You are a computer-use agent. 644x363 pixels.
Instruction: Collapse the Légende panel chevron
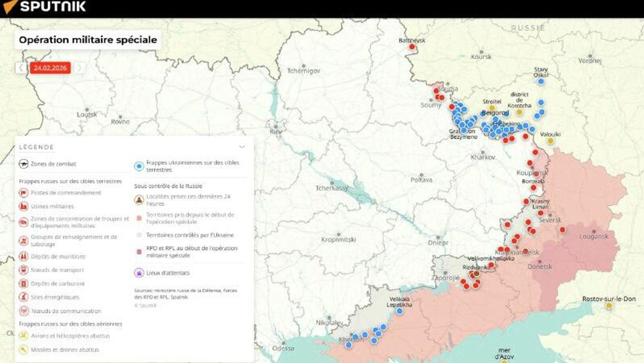pos(242,147)
